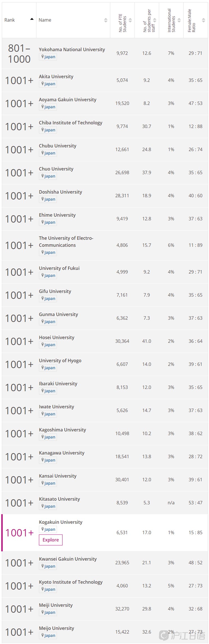Open Kyoto Institute of Technology link
Viewport: 209px width, 644px height.
(71, 582)
